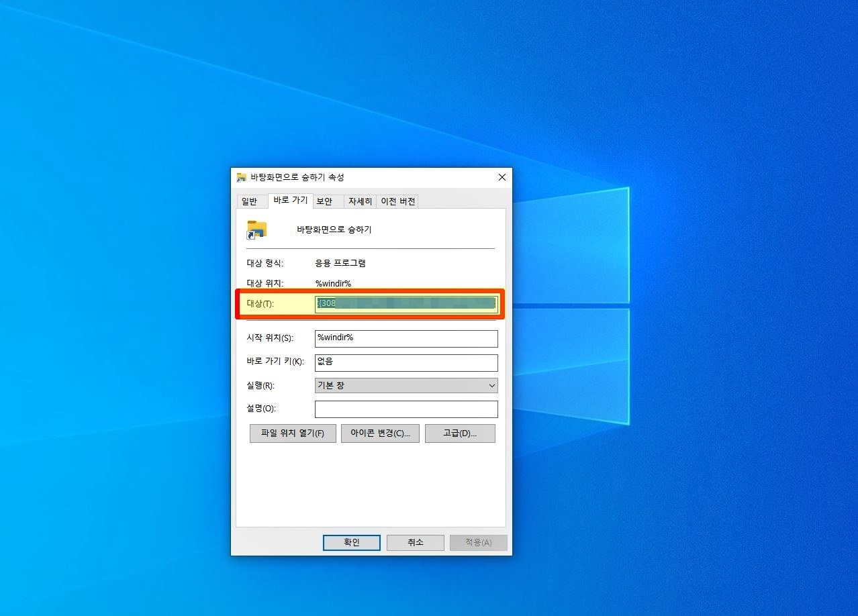Open the 실행(R) 기본 창 dropdown

click(406, 386)
